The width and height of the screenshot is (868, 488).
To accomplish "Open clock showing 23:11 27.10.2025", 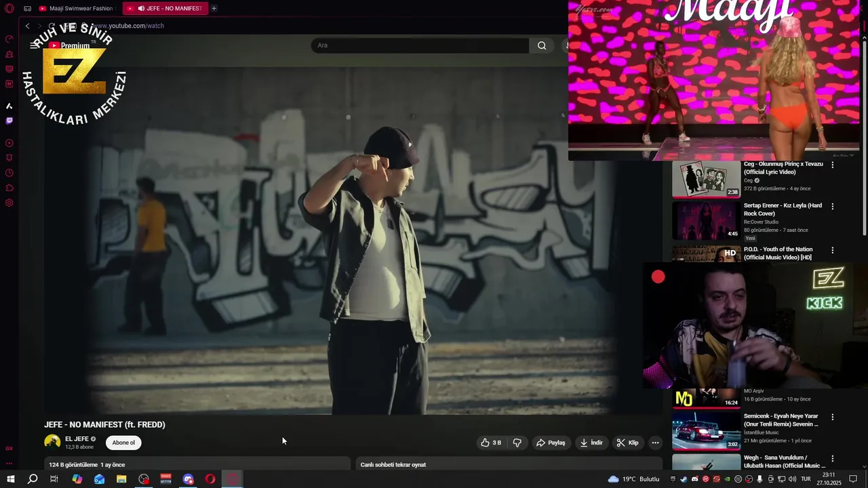I will (x=829, y=479).
